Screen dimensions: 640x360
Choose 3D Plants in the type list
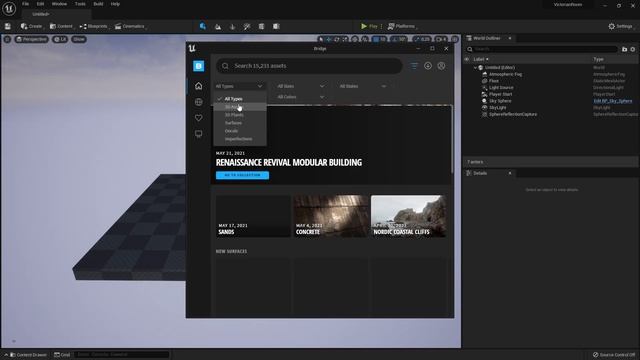coord(240,115)
